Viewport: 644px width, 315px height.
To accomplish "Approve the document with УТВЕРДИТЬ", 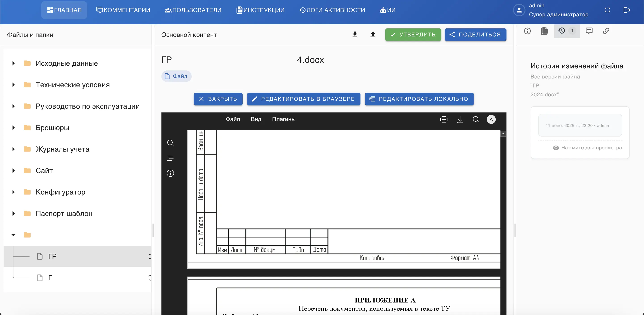I will (x=413, y=34).
